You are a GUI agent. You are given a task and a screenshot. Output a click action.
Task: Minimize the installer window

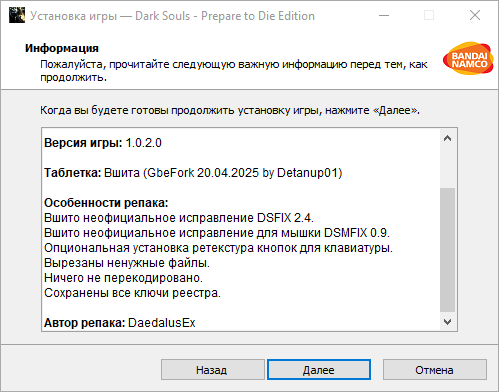384,15
